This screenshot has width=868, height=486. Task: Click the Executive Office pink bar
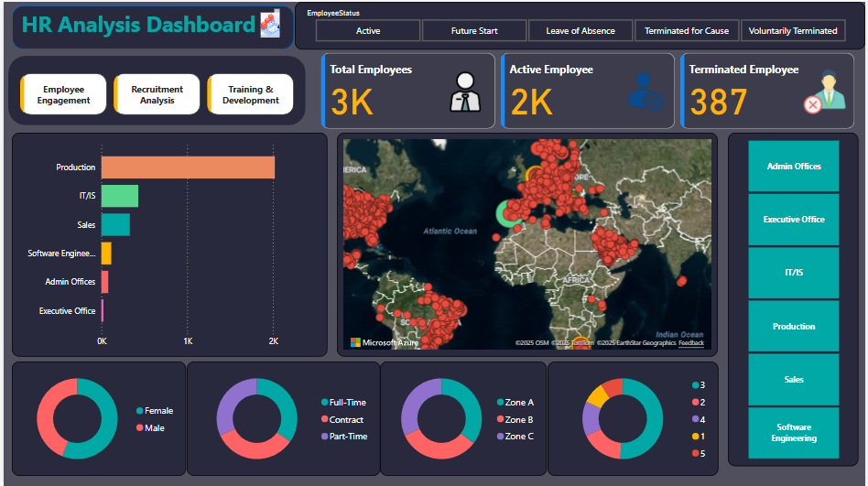(x=103, y=310)
